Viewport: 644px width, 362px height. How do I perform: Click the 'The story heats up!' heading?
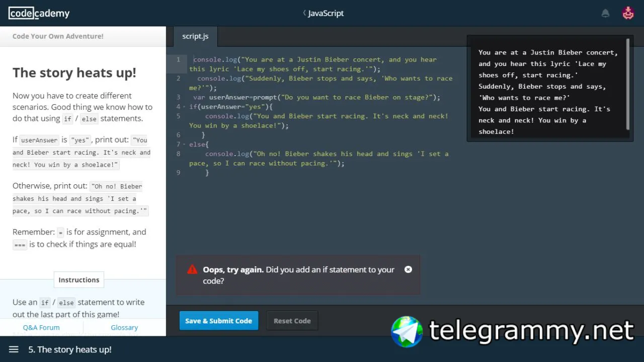click(x=74, y=73)
